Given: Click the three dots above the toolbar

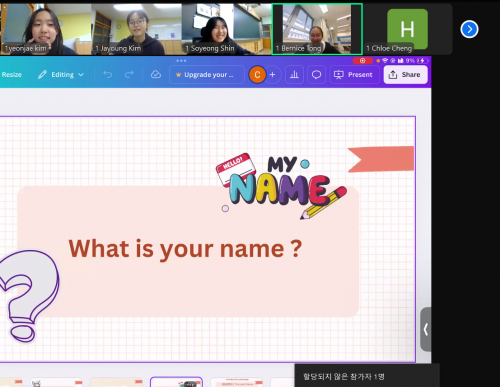Looking at the screenshot, I should (181, 61).
